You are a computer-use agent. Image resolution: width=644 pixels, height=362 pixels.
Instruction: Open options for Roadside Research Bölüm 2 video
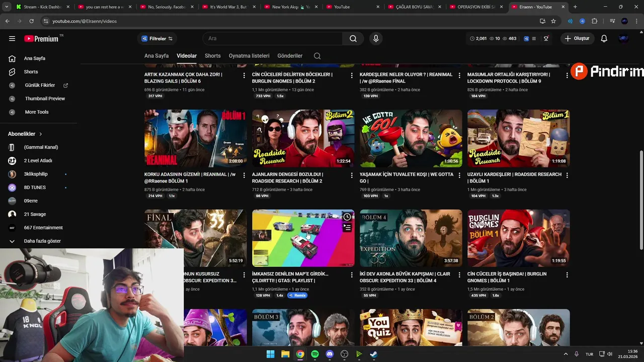point(352,175)
